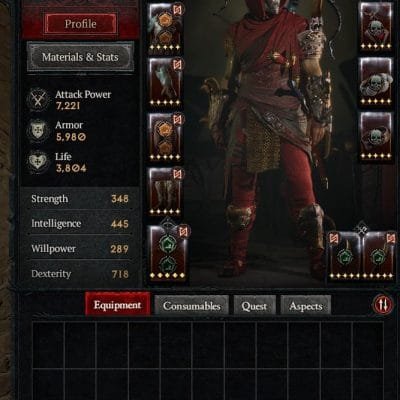
Task: Switch to the Equipment tab
Action: (x=117, y=305)
